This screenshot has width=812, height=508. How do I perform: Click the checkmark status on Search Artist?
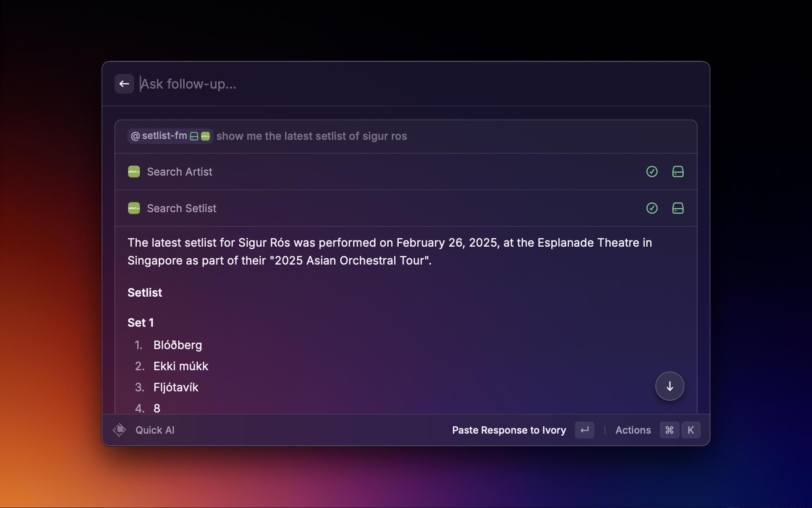point(652,172)
